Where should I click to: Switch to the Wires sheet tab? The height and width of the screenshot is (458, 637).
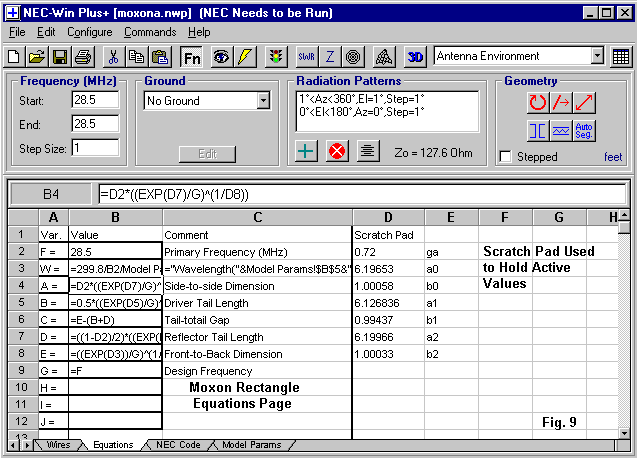58,445
